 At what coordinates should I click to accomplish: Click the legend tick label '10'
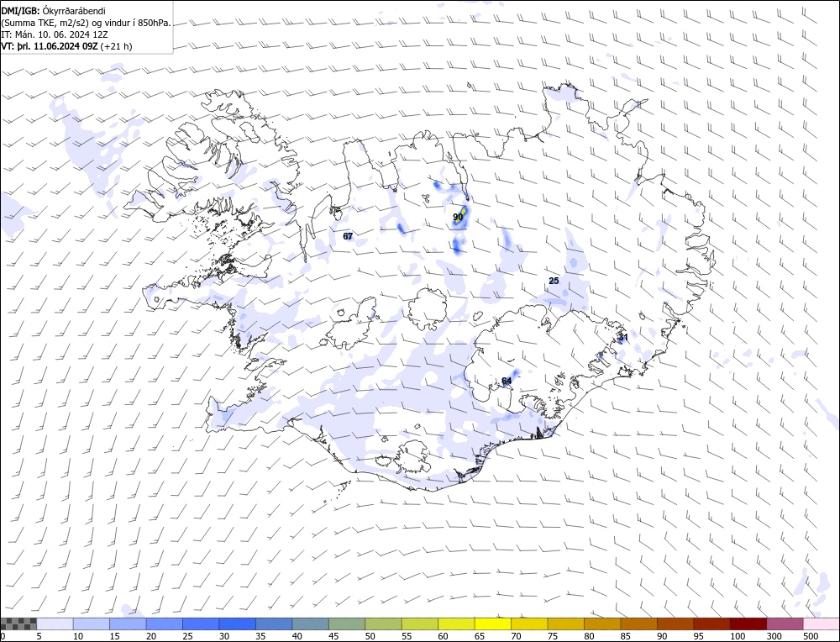(77, 636)
